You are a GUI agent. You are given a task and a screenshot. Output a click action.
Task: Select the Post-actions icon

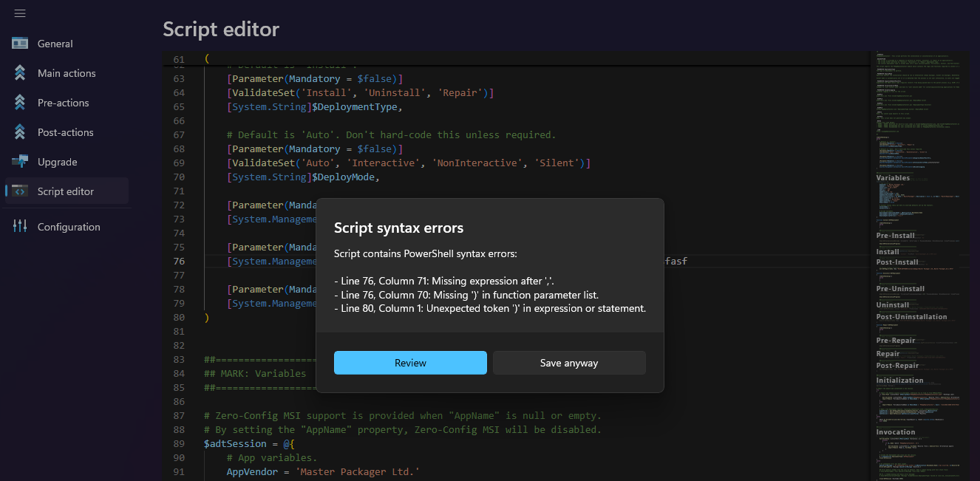tap(20, 132)
